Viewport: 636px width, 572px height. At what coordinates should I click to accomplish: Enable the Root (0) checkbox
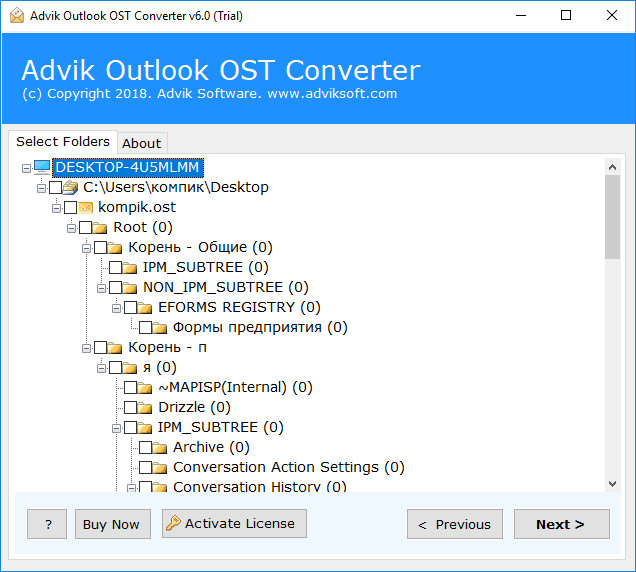pyautogui.click(x=86, y=228)
